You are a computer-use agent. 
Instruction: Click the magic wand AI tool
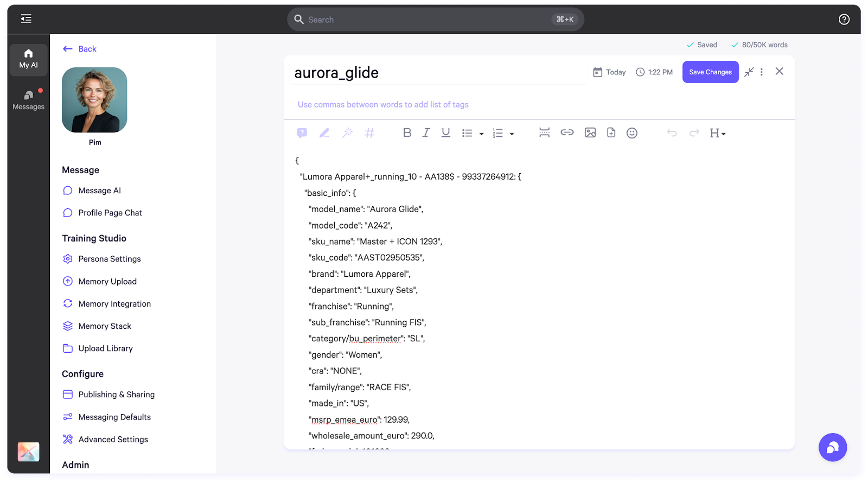347,133
